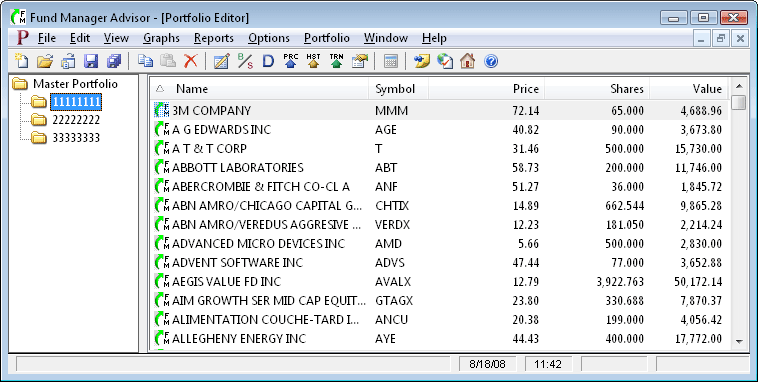Click the Copy toolbar icon
Image resolution: width=758 pixels, height=382 pixels.
pos(145,61)
